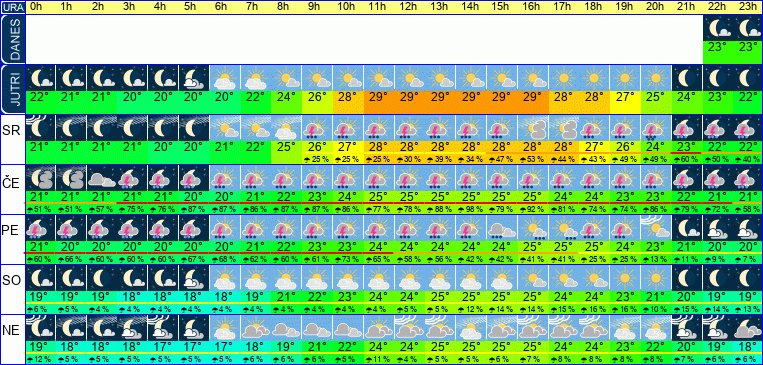Click the 98 % precipitation at ČE 14h
This screenshot has width=763, height=365.
click(x=471, y=208)
